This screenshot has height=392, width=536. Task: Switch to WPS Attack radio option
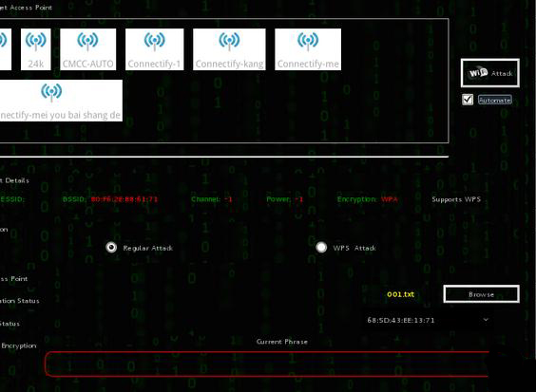tap(321, 247)
